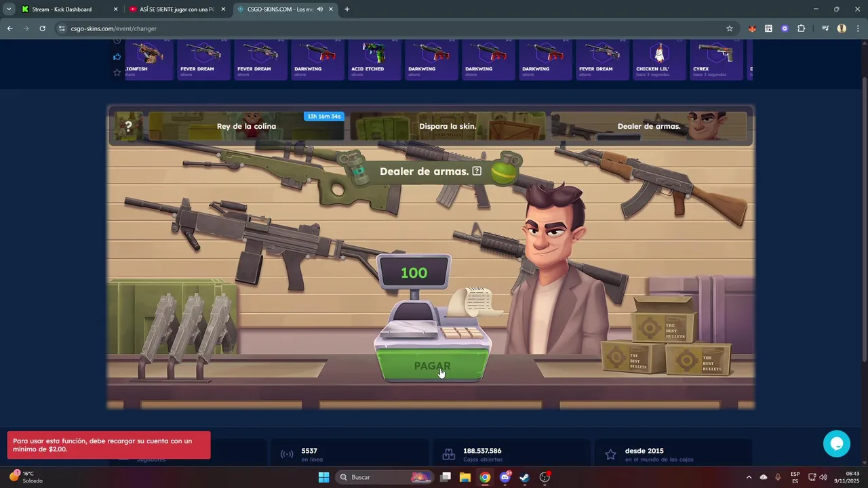This screenshot has width=868, height=488.
Task: Open the QR code extension
Action: point(768,28)
